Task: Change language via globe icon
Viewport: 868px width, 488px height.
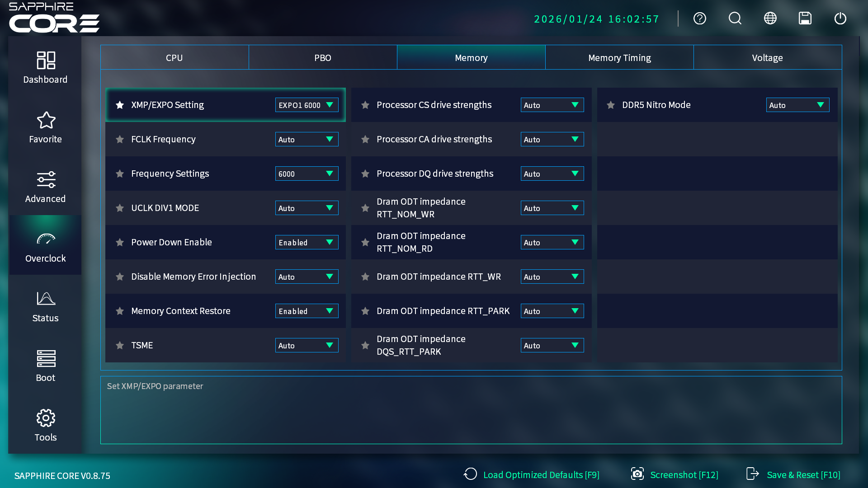Action: tap(770, 19)
